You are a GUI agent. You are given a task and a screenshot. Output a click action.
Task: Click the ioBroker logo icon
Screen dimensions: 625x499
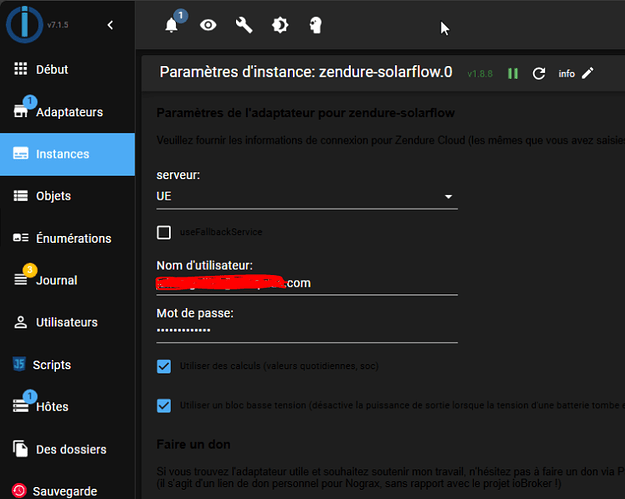pos(24,24)
